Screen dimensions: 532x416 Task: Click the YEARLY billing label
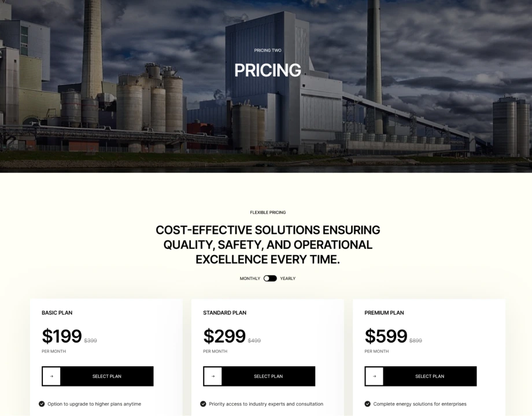coord(288,278)
